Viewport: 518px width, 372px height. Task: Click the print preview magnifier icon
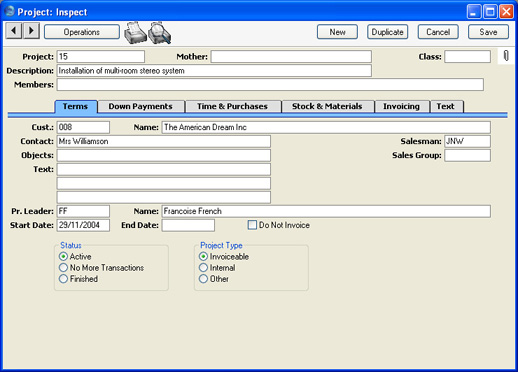coord(160,33)
